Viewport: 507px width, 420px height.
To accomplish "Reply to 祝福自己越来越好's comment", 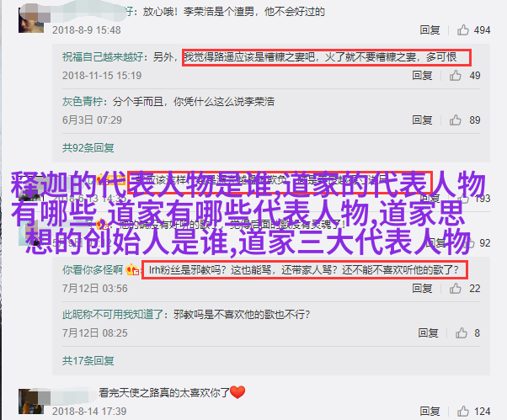I will (x=422, y=76).
